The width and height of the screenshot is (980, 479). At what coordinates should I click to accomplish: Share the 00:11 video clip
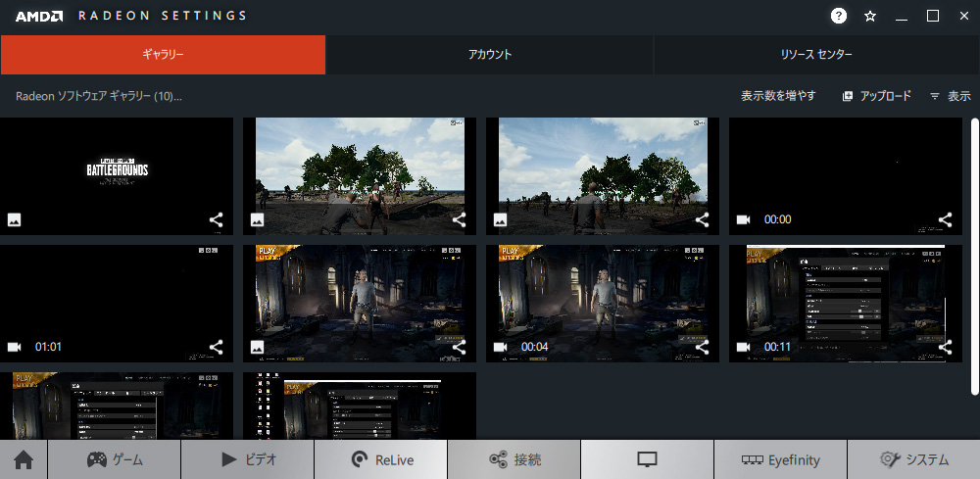point(945,347)
